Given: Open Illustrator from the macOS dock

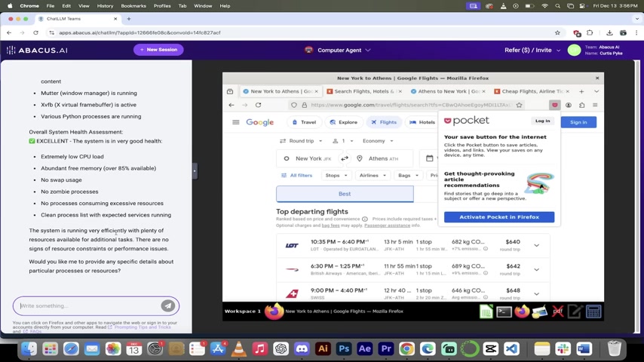Looking at the screenshot, I should click(323, 349).
